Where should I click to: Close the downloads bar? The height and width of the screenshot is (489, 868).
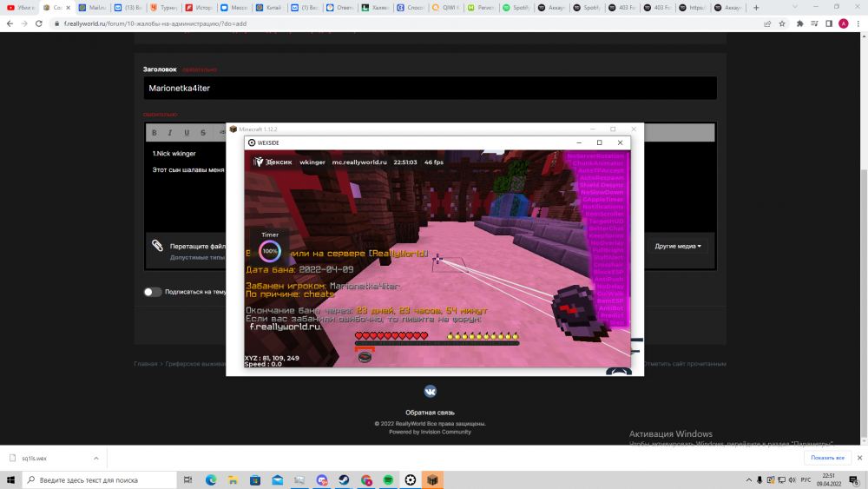point(859,458)
